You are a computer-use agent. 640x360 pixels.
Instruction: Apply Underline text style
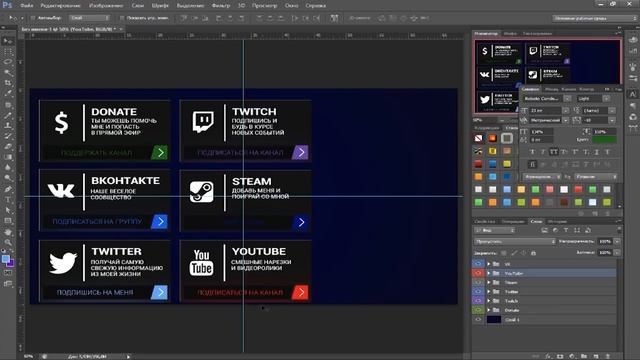596,152
